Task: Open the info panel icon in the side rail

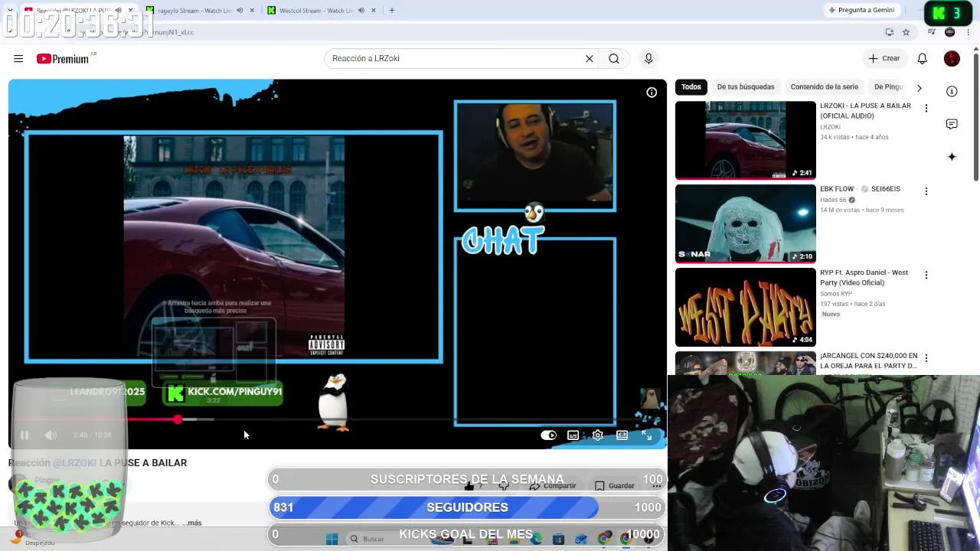Action: [952, 91]
